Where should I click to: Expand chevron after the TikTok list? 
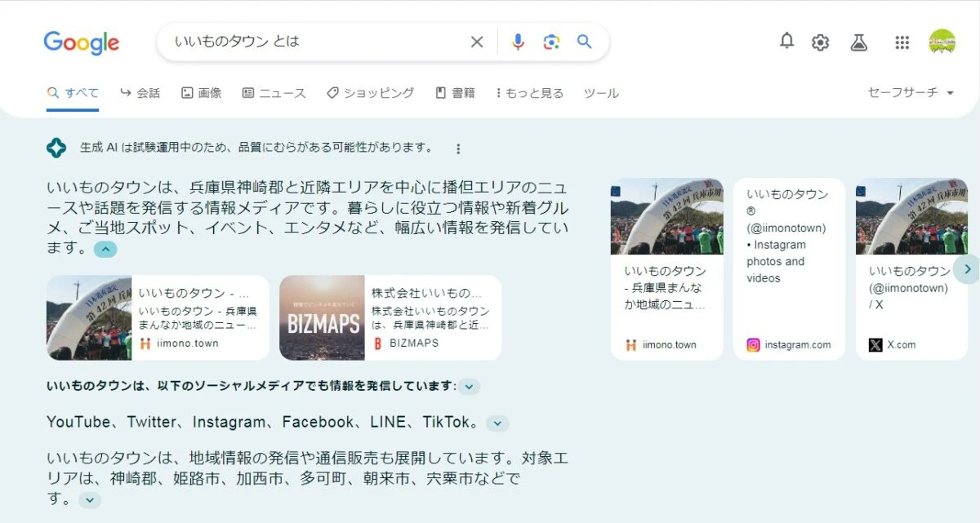[x=497, y=423]
